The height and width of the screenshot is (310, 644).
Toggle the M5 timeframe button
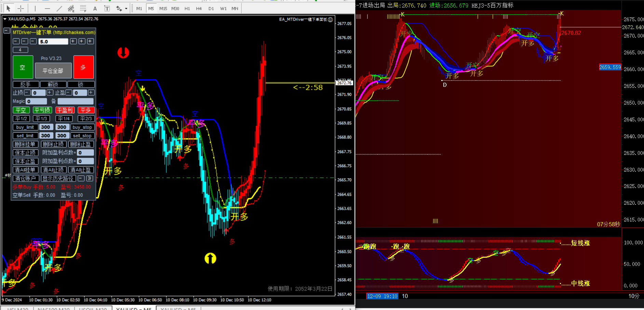151,9
